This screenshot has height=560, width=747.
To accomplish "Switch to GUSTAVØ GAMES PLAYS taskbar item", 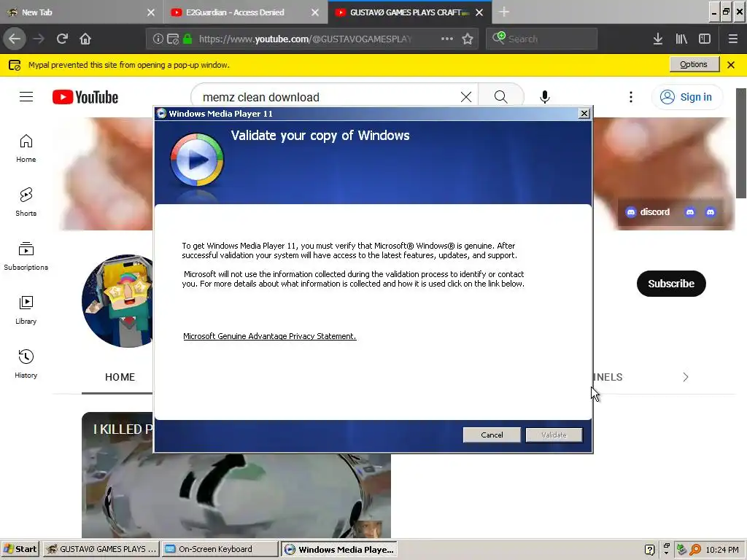I will tap(101, 549).
